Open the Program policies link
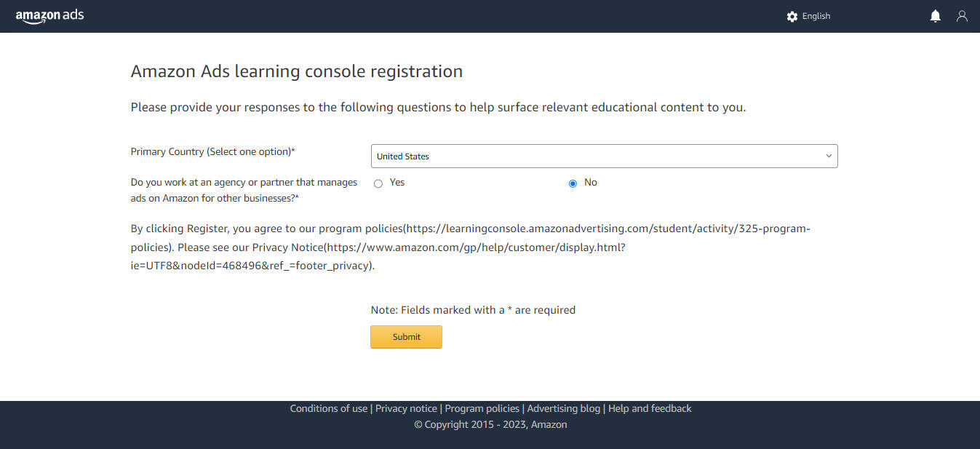The image size is (980, 449). click(482, 408)
